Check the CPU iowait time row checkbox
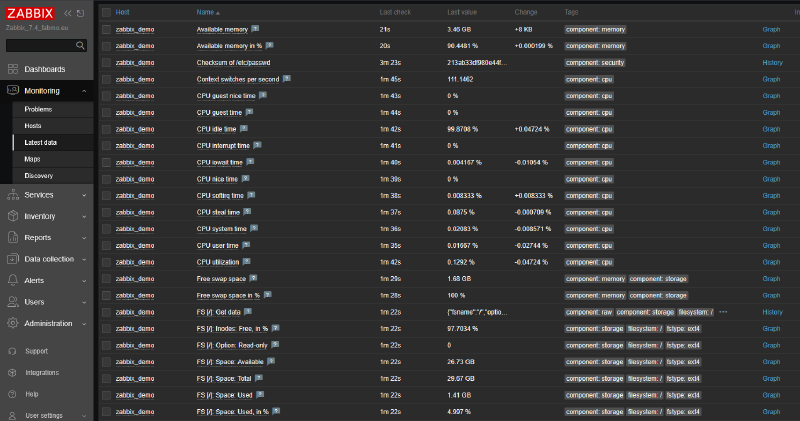Viewport: 800px width, 421px height. (x=106, y=162)
